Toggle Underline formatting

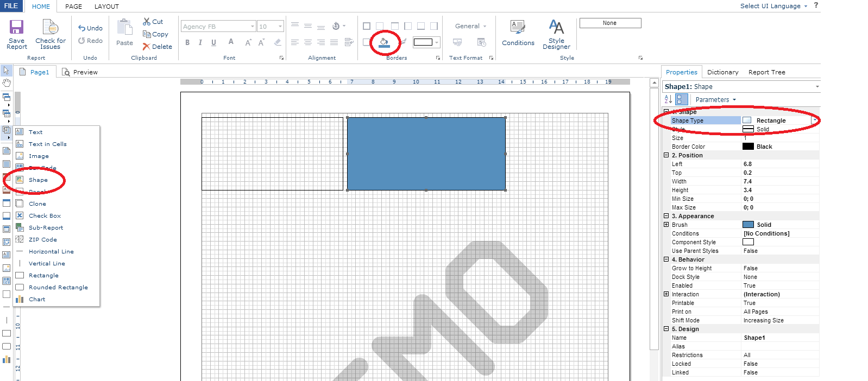pos(213,42)
